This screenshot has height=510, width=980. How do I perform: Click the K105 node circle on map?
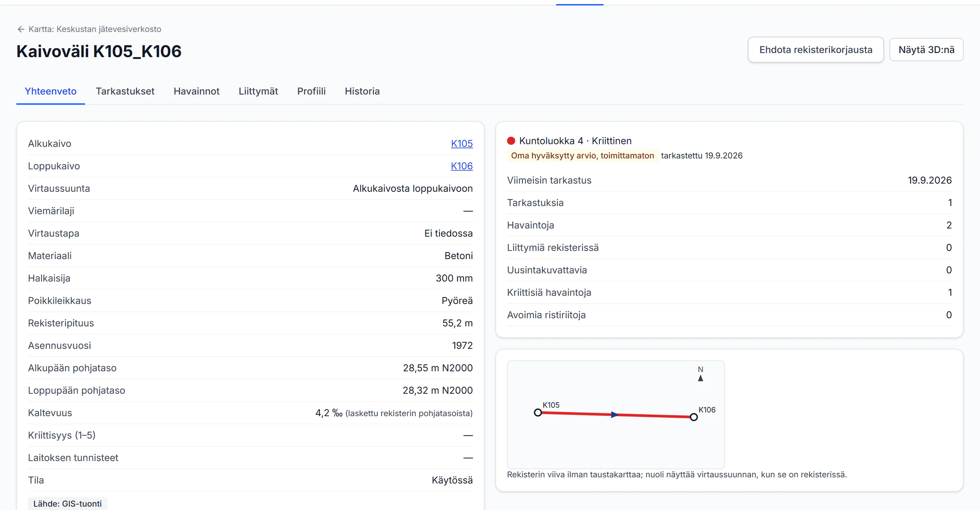[x=538, y=412]
